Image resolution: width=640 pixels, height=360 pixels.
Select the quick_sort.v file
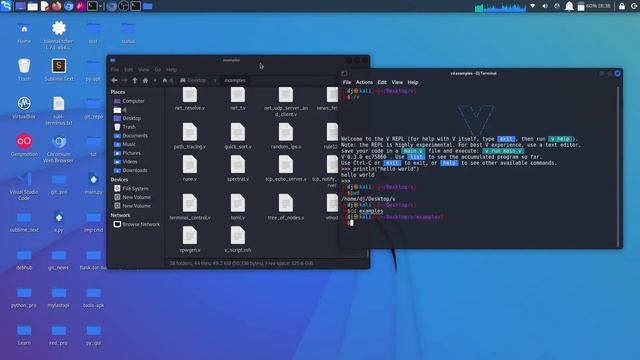238,136
